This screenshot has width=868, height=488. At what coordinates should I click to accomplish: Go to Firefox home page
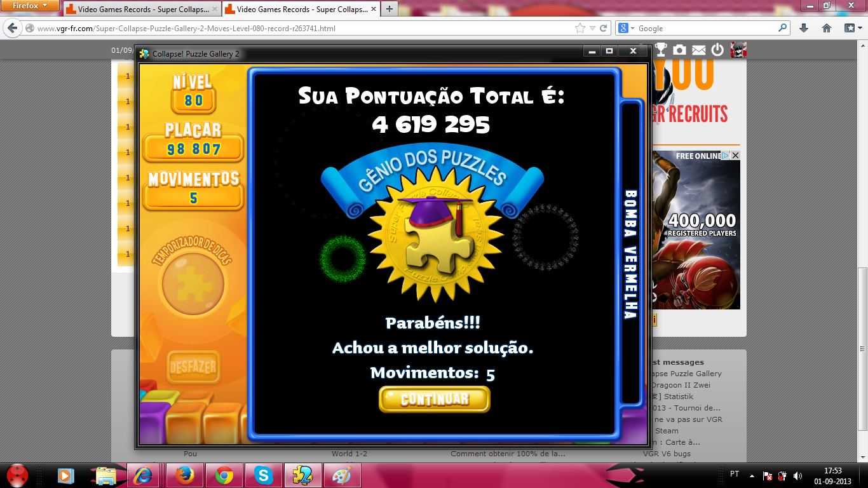(x=827, y=29)
